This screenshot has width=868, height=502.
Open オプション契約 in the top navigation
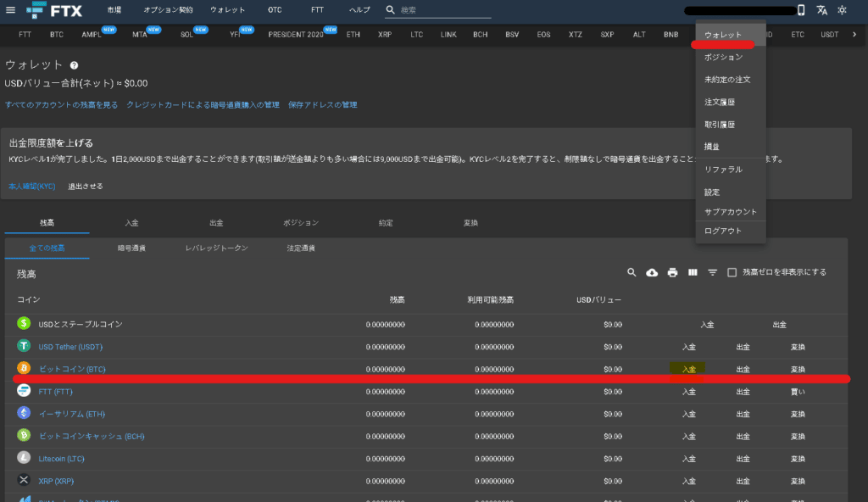[x=169, y=10]
